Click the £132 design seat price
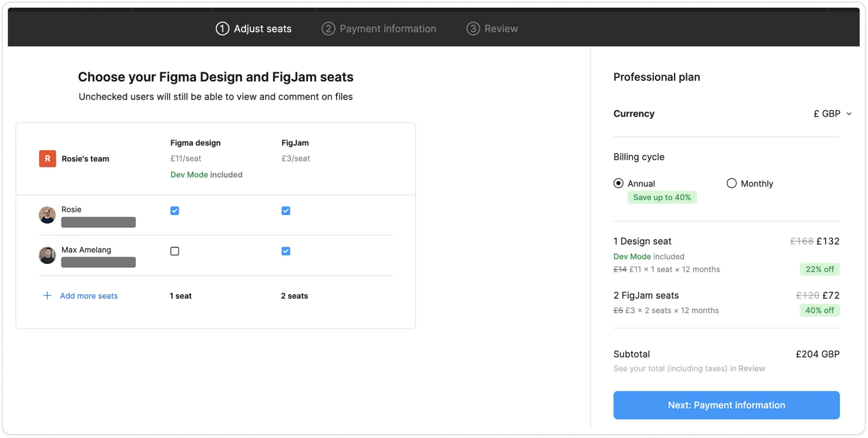Image resolution: width=868 pixels, height=438 pixels. (828, 241)
